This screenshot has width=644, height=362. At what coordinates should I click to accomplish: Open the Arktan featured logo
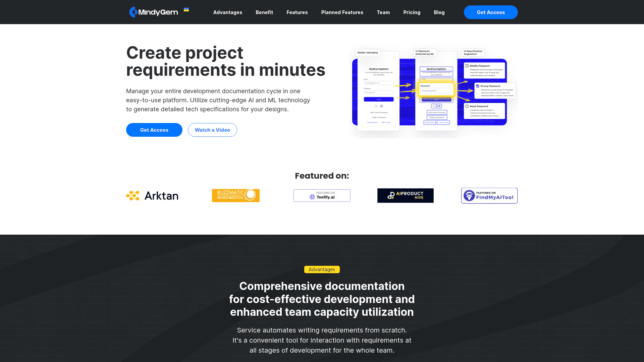[152, 196]
